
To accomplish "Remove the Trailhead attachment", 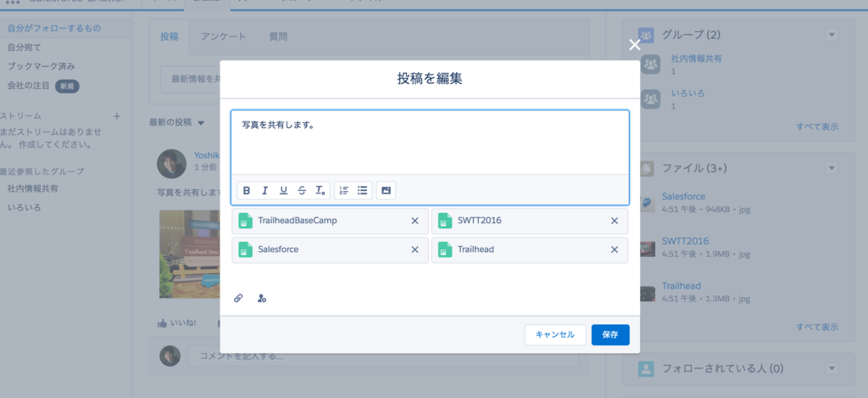I will coord(614,249).
